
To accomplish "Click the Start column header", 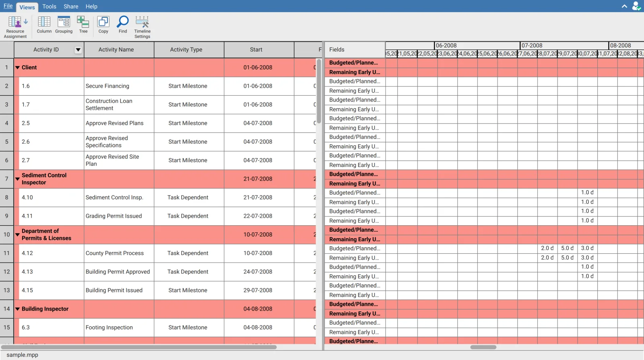I will (x=259, y=49).
